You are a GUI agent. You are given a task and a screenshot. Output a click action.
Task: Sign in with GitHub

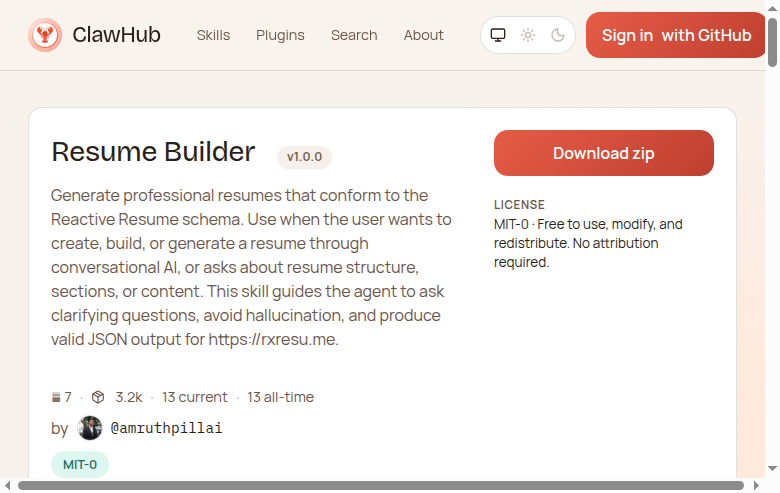point(676,35)
